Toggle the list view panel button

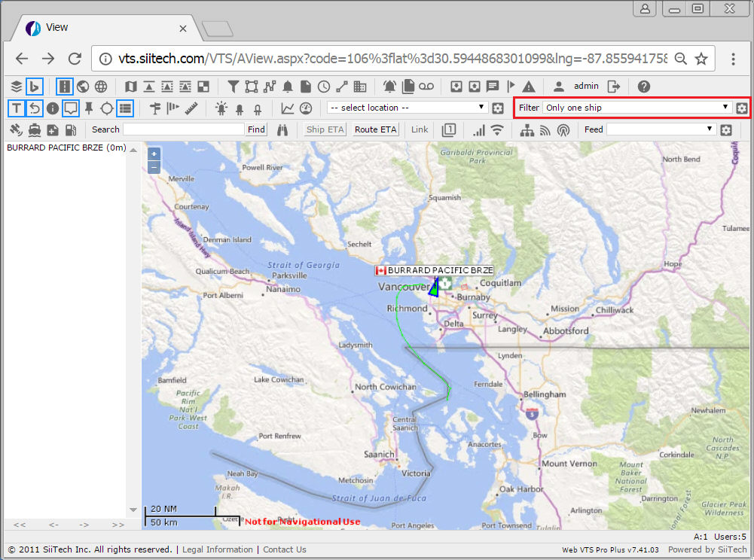(x=125, y=108)
